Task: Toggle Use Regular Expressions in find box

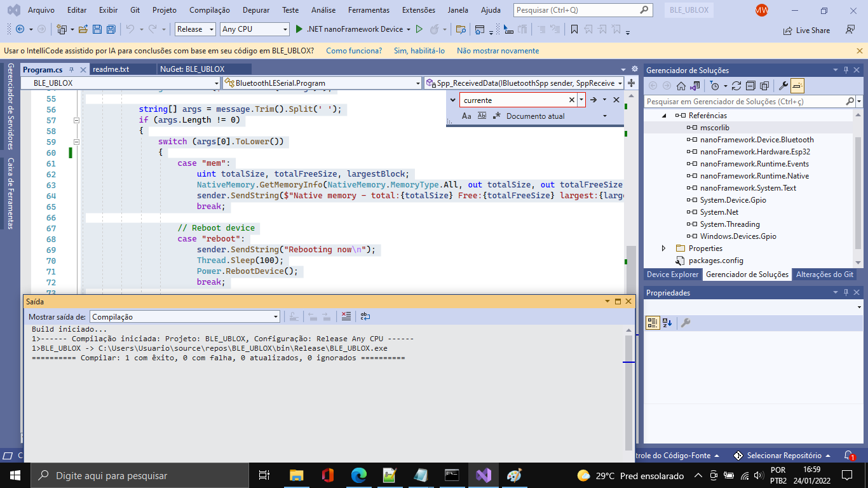Action: pyautogui.click(x=497, y=116)
